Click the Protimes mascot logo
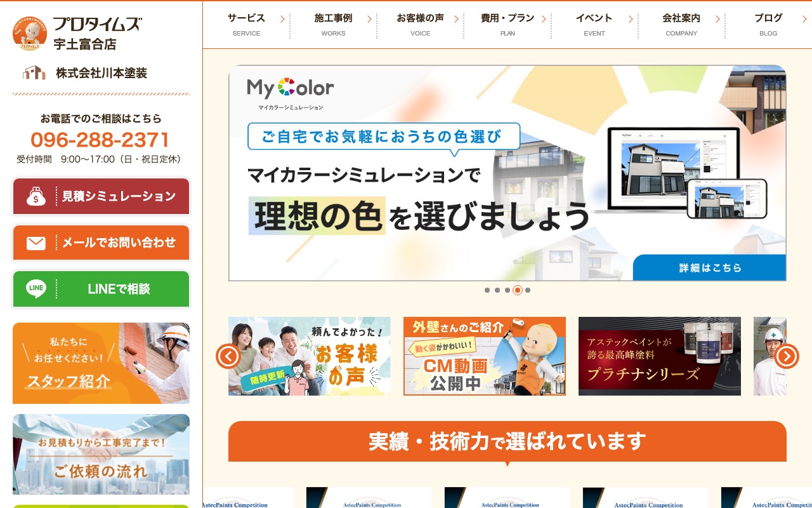 pos(30,34)
